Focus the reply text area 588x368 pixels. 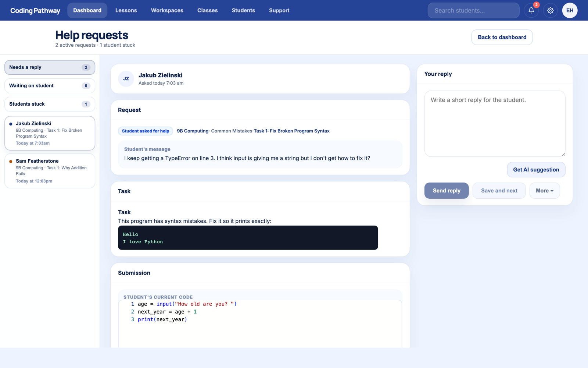pos(495,124)
